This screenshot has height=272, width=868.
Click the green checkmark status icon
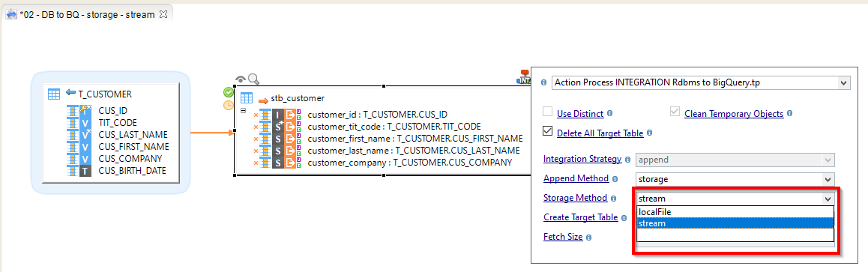click(228, 92)
